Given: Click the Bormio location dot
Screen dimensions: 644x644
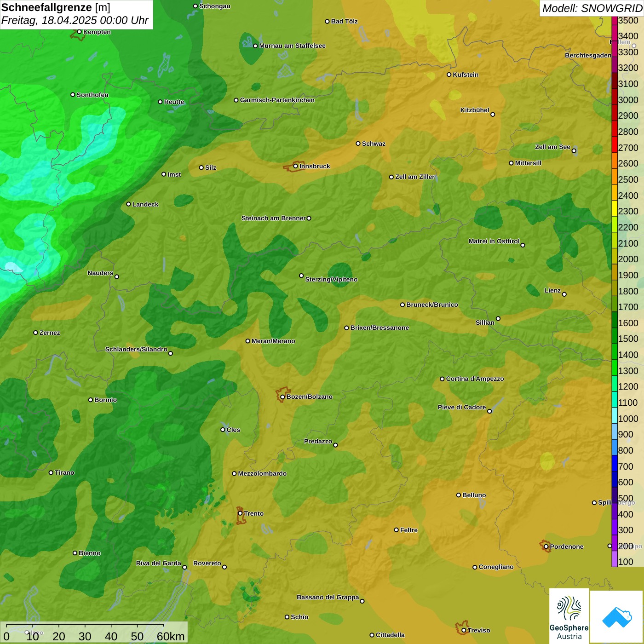Looking at the screenshot, I should 91,400.
